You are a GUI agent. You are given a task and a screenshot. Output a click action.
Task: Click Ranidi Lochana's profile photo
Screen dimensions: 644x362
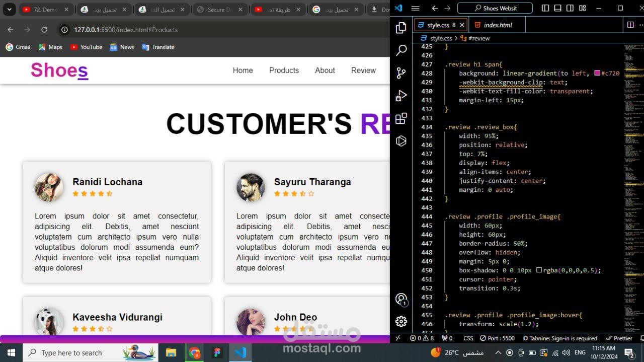point(49,187)
